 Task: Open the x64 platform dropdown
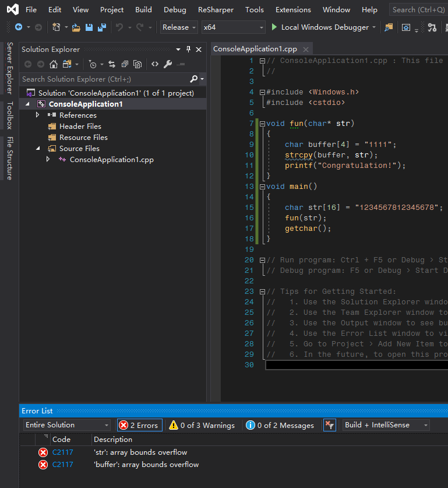coord(234,27)
